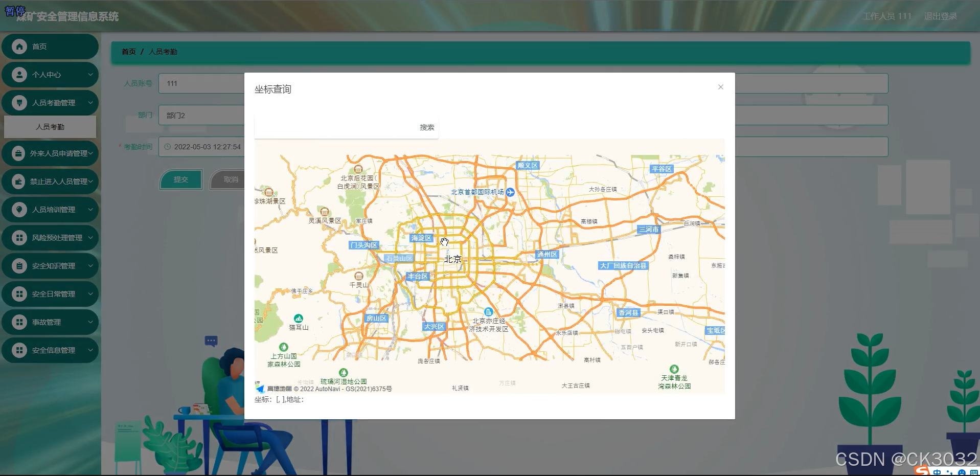Collapse the 人员考勤管理 menu section
The height and width of the screenshot is (476, 980).
click(91, 102)
